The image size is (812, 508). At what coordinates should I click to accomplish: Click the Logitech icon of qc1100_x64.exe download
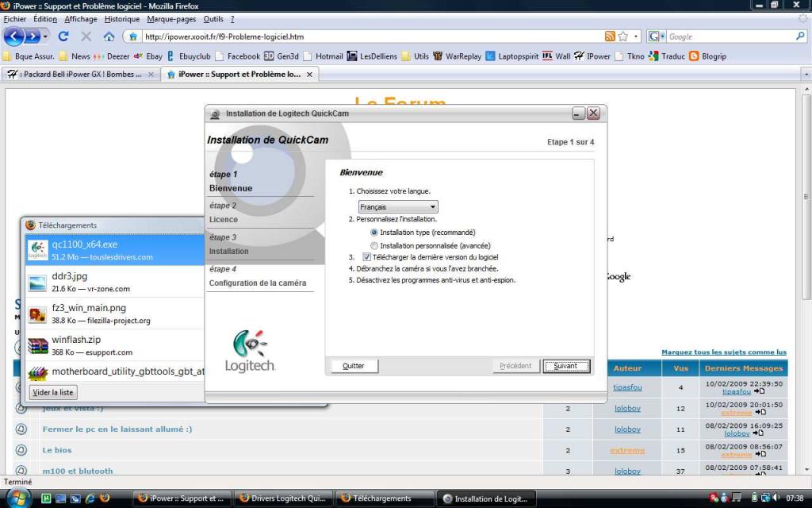coord(37,250)
